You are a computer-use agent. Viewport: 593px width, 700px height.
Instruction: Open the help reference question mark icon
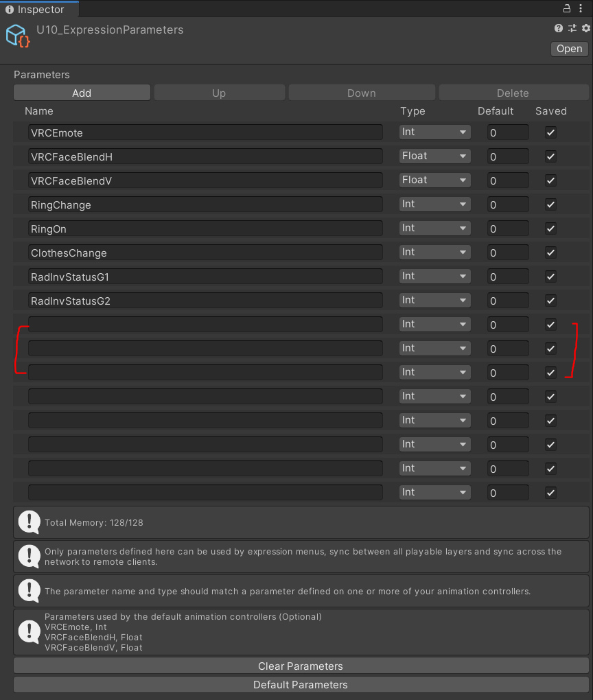(x=558, y=28)
